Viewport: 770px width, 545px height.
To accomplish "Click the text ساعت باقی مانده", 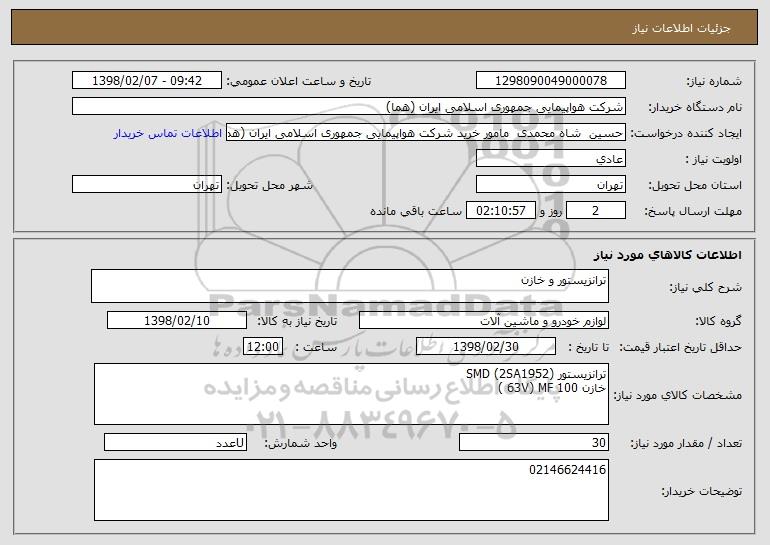I will point(416,212).
